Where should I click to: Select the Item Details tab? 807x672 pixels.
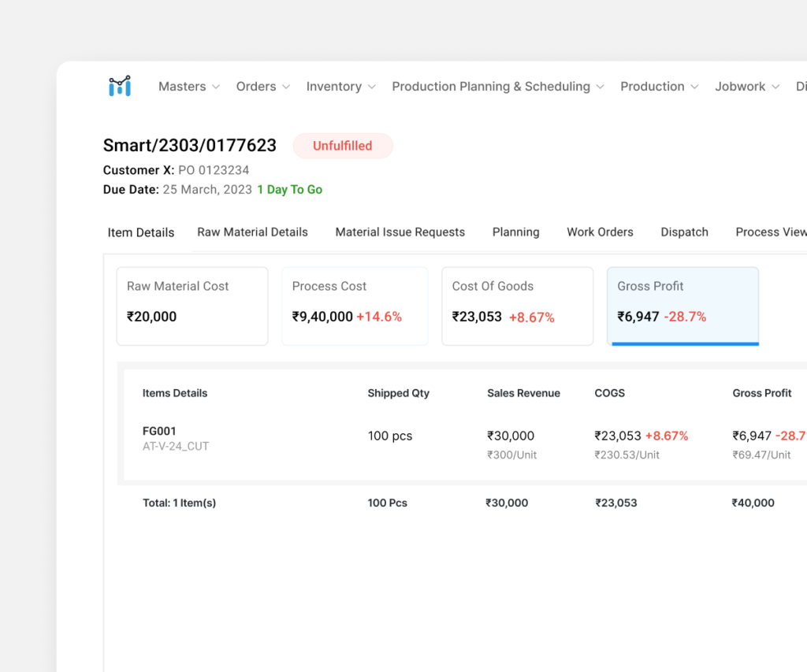tap(141, 232)
